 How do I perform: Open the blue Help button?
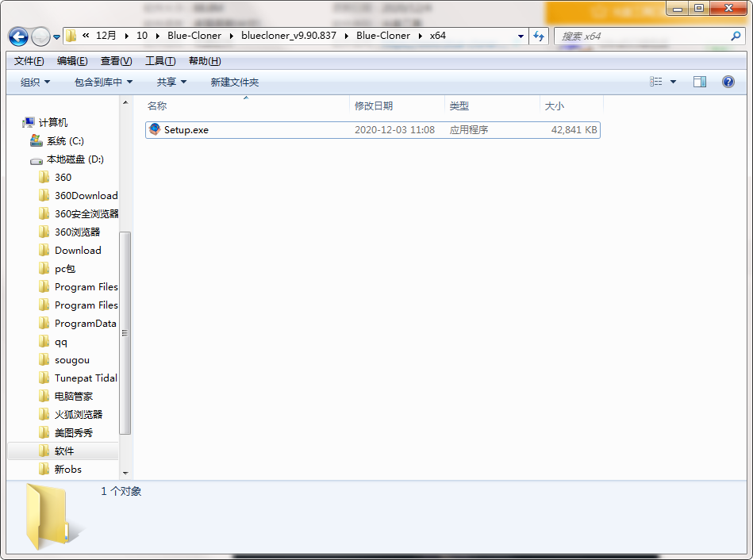coord(728,82)
